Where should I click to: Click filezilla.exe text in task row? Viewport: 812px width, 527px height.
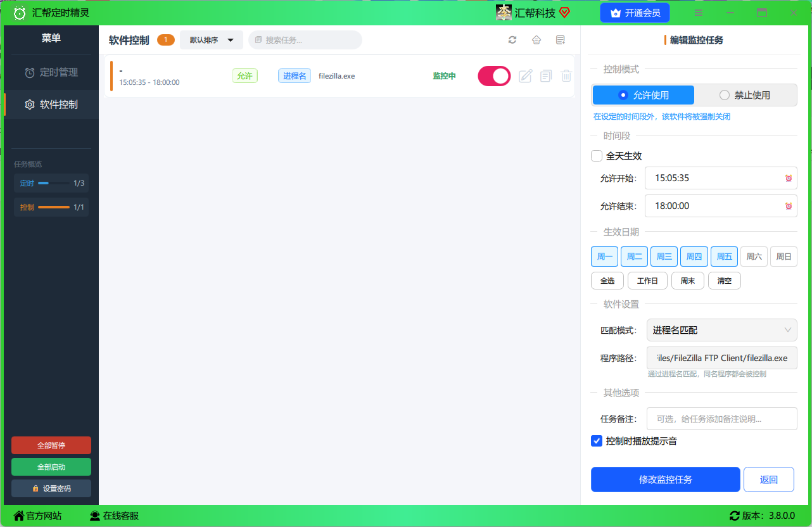(336, 76)
